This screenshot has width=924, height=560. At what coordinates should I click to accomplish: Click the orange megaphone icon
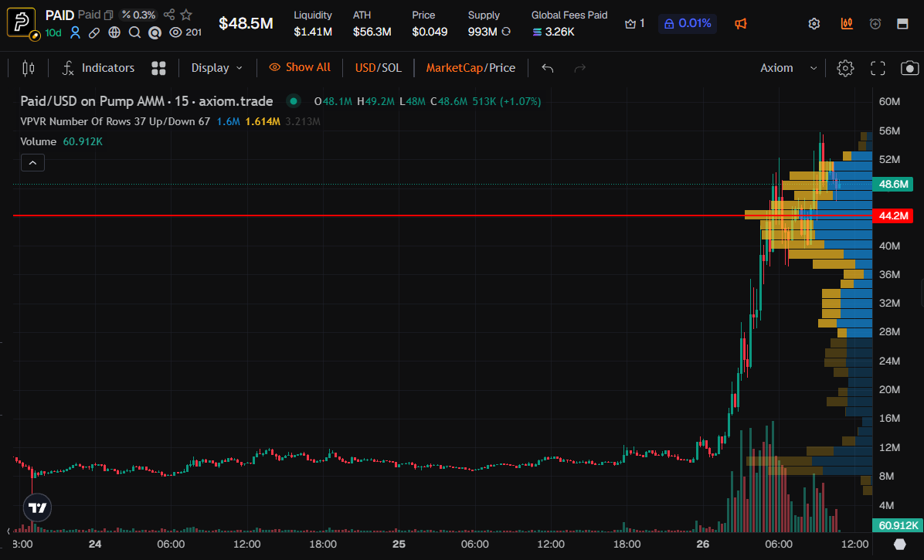[x=741, y=23]
